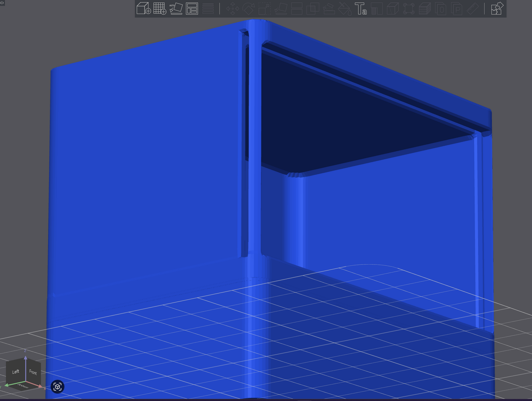Select the paint bucket Color painting tool
The width and height of the screenshot is (532, 401).
[x=345, y=9]
